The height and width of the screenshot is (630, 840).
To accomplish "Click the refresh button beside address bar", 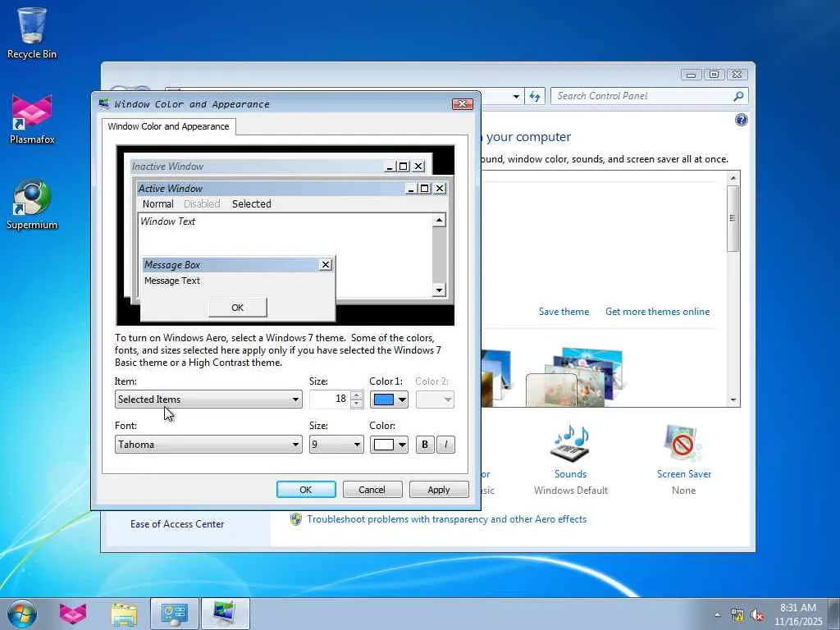I will click(x=535, y=97).
